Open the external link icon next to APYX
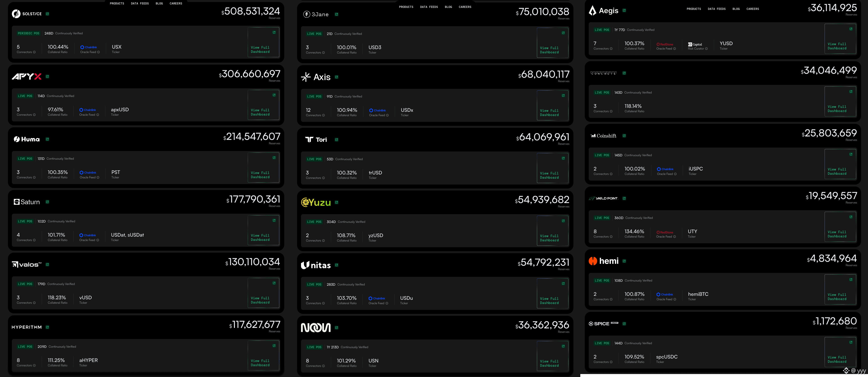The height and width of the screenshot is (377, 868). [47, 76]
